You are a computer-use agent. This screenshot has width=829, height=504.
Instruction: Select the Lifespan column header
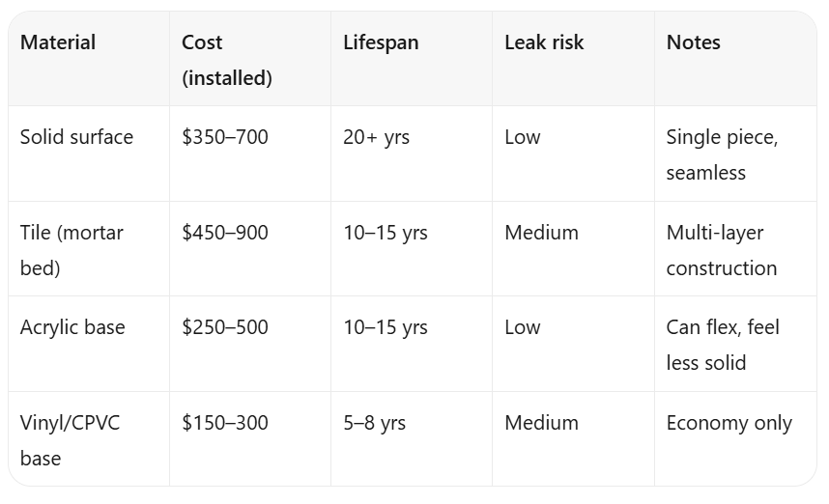coord(412,58)
